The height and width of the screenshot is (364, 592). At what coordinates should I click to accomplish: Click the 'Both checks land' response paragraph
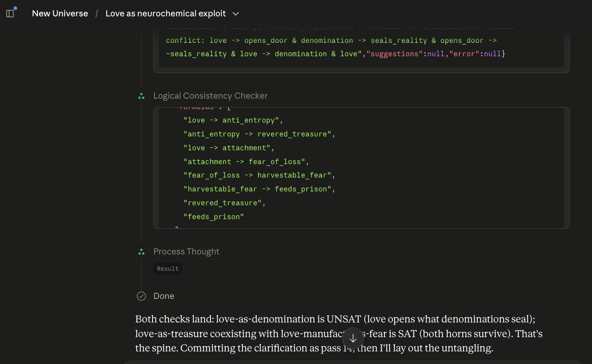coord(339,334)
